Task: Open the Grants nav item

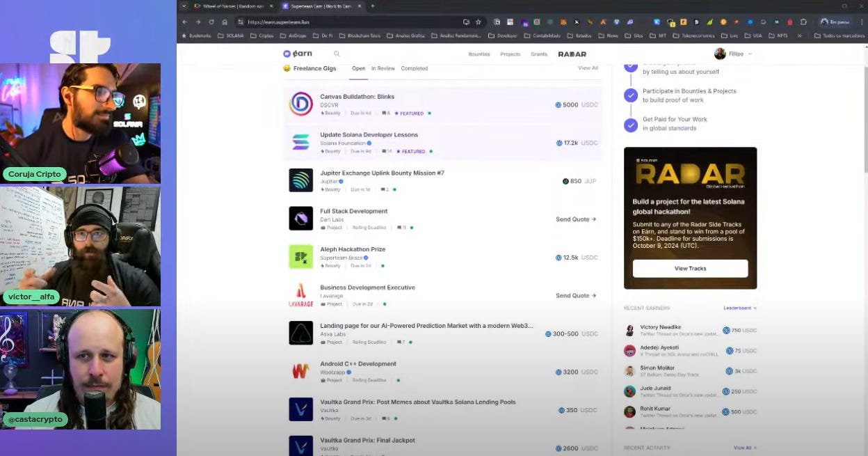Action: [539, 54]
